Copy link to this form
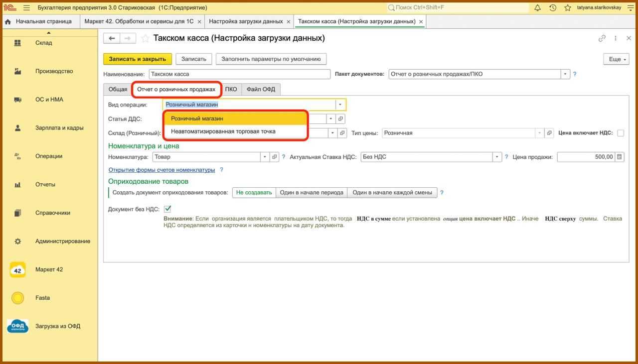The image size is (638, 364). 602,38
